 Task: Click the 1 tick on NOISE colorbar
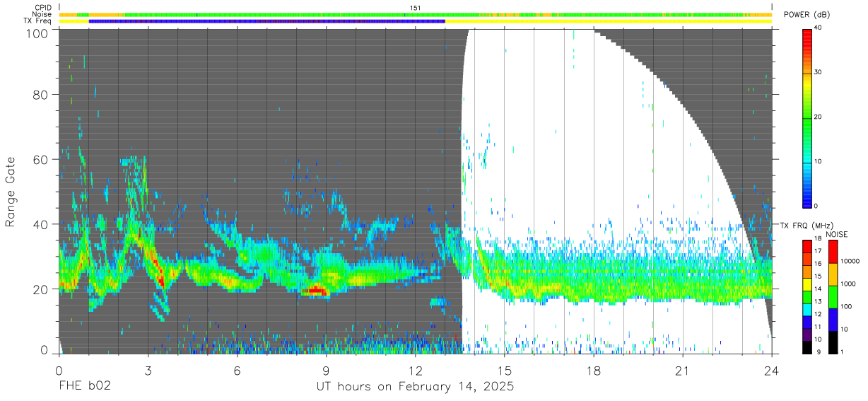click(x=843, y=351)
